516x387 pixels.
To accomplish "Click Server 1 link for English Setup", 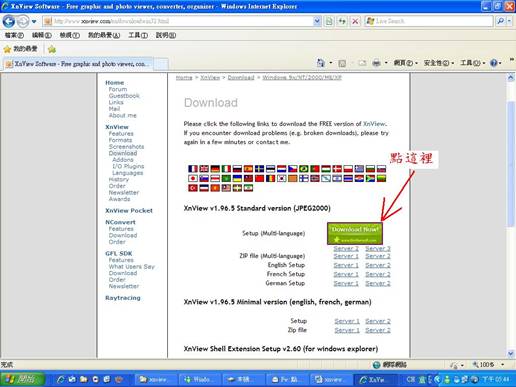I will pos(346,265).
